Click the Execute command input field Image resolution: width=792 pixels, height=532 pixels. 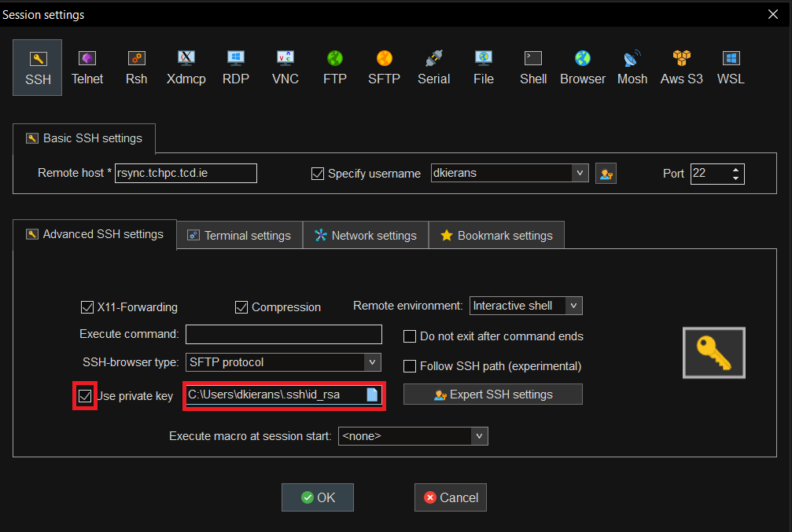click(x=283, y=334)
